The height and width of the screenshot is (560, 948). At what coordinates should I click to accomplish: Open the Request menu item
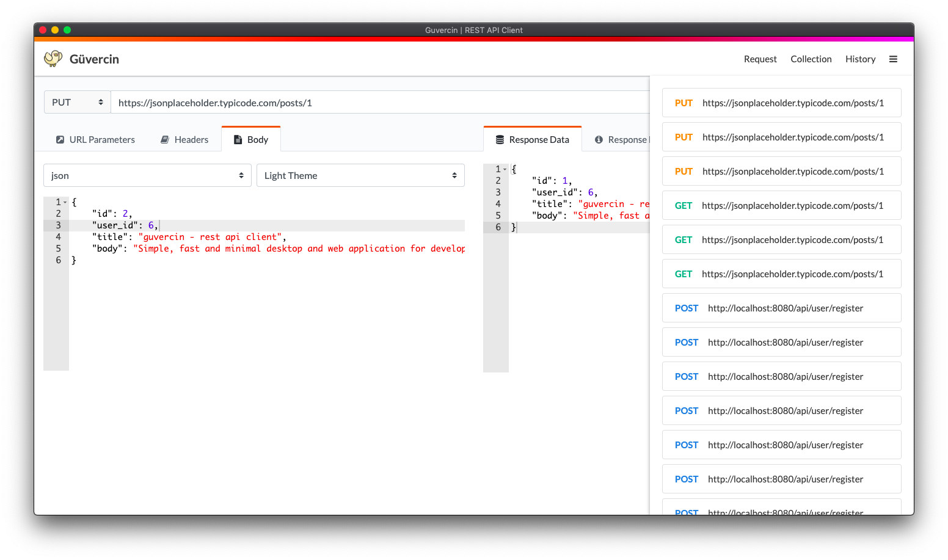pos(760,59)
